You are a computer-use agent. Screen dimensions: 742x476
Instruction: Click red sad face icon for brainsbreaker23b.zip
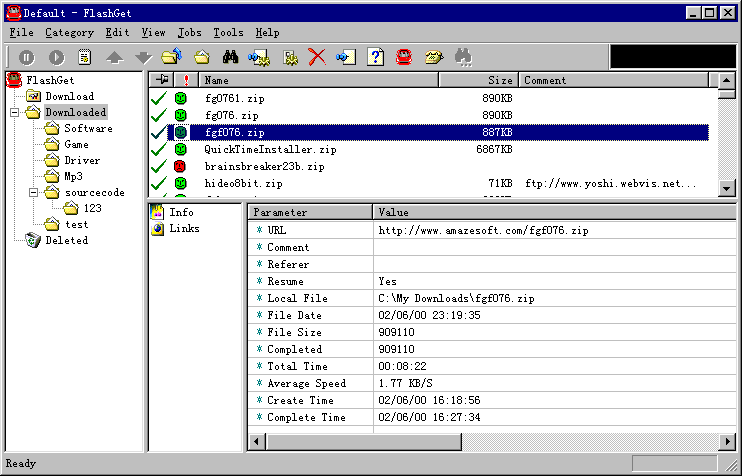click(x=180, y=167)
